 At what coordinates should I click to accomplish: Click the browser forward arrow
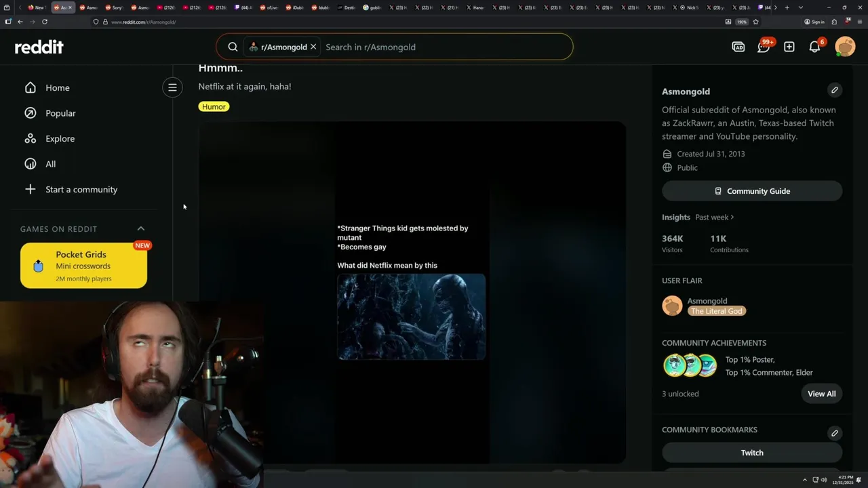click(x=33, y=22)
